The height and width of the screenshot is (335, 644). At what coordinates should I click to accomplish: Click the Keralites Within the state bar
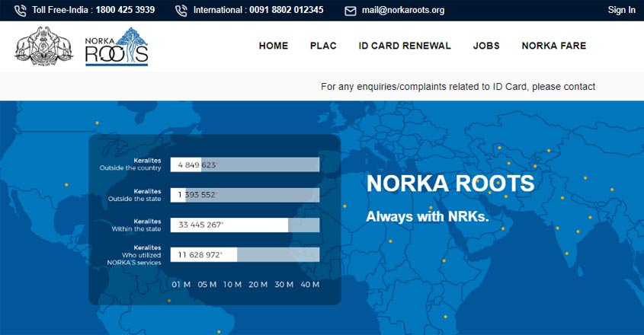click(x=245, y=225)
